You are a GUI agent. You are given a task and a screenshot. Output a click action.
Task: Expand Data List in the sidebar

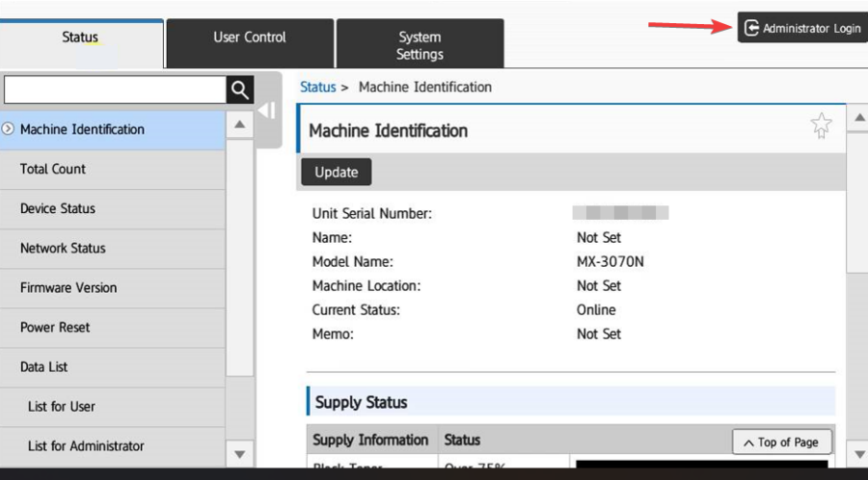pyautogui.click(x=44, y=367)
